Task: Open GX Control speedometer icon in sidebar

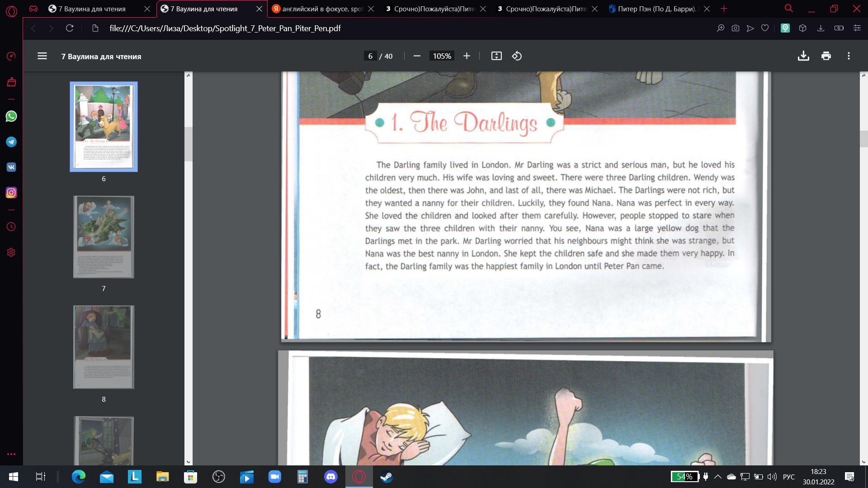Action: (11, 56)
